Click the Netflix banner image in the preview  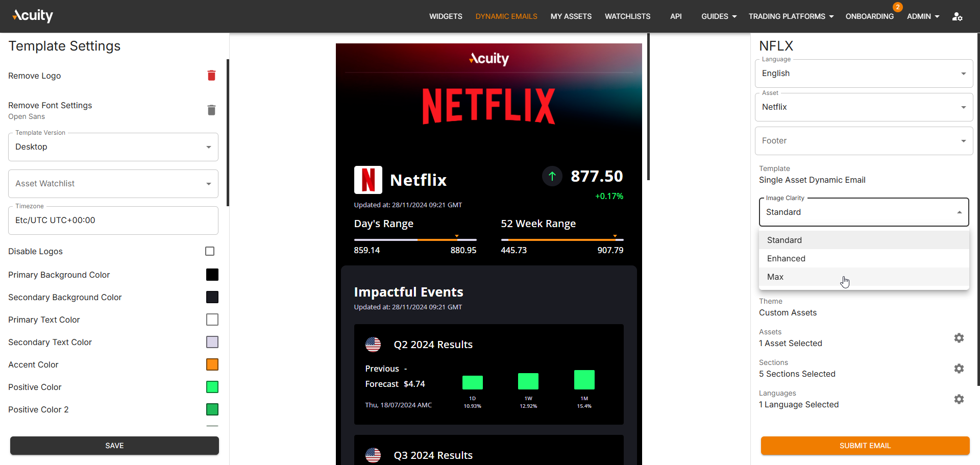(489, 106)
